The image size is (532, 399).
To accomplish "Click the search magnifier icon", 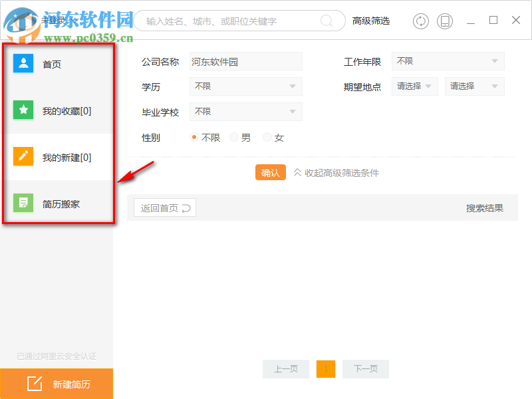I will pos(326,21).
